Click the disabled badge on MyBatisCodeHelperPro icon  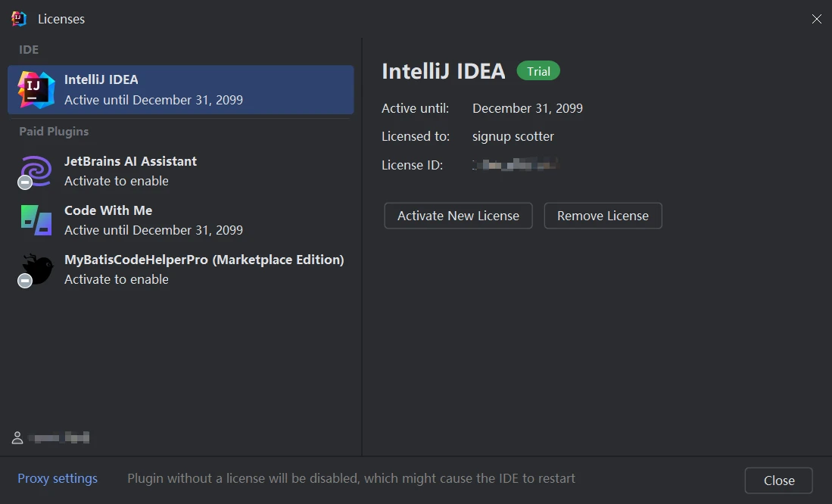point(25,281)
